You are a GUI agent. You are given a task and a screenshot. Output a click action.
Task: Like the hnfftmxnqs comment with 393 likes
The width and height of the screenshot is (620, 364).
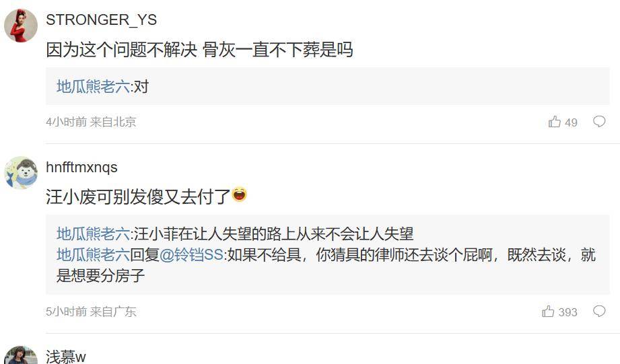pyautogui.click(x=548, y=312)
